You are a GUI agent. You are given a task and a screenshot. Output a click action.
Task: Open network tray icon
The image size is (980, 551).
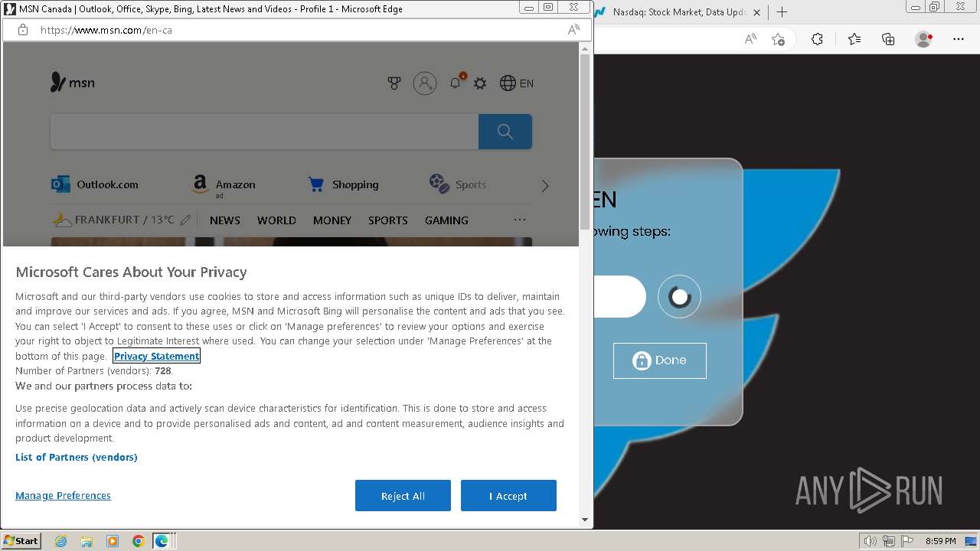coord(889,541)
